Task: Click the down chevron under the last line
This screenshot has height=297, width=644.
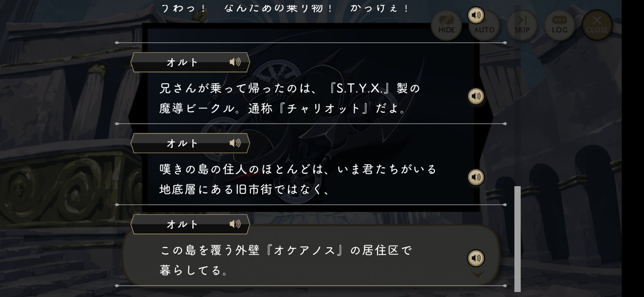Action: point(478,274)
